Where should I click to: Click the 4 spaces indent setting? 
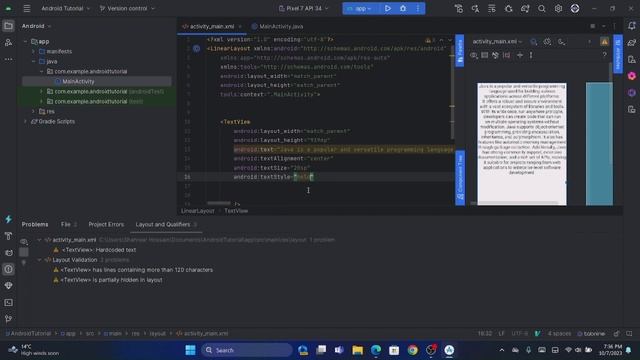point(559,333)
